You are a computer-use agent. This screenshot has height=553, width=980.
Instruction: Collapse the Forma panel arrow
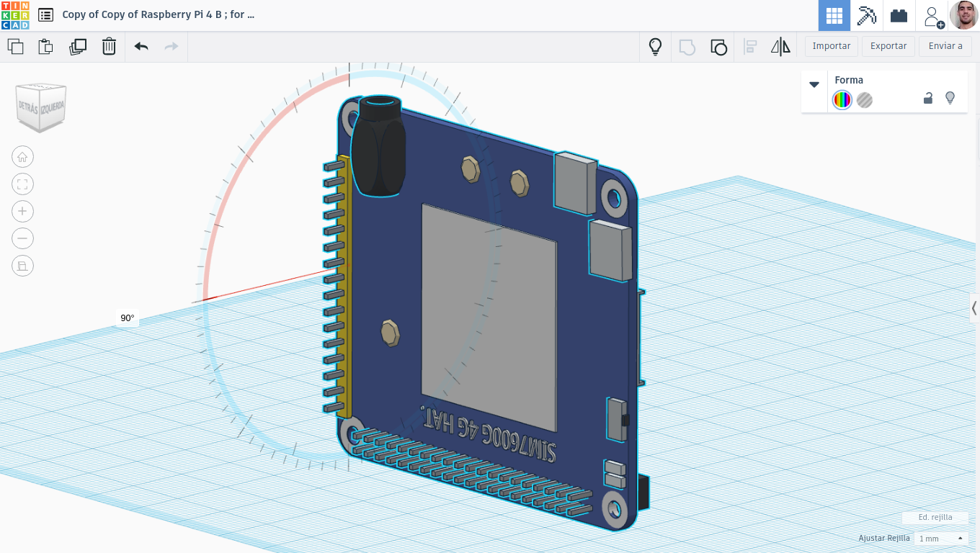click(x=814, y=84)
